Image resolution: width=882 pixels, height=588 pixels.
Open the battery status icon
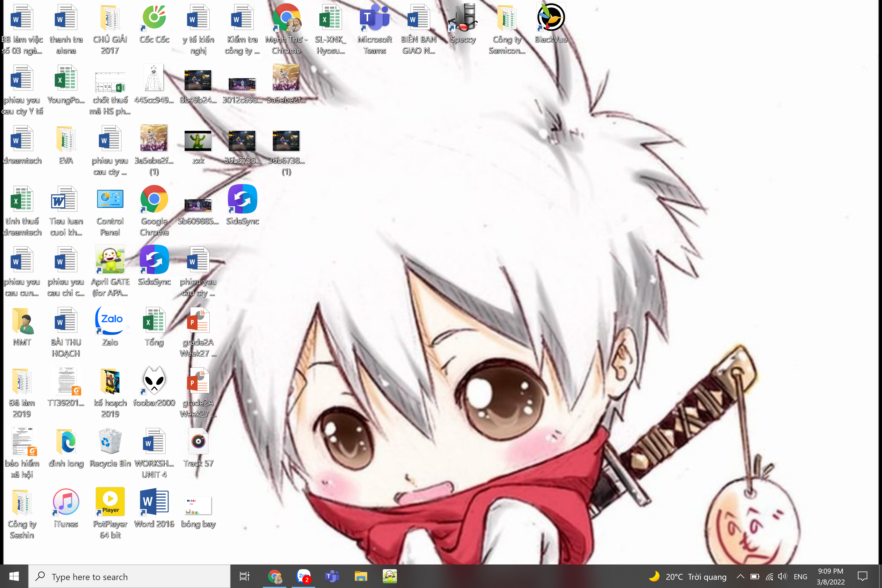pyautogui.click(x=754, y=576)
